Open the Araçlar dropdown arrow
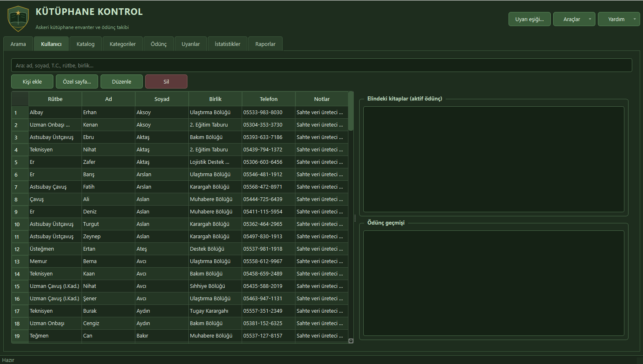Image resolution: width=643 pixels, height=364 pixels. pyautogui.click(x=590, y=19)
